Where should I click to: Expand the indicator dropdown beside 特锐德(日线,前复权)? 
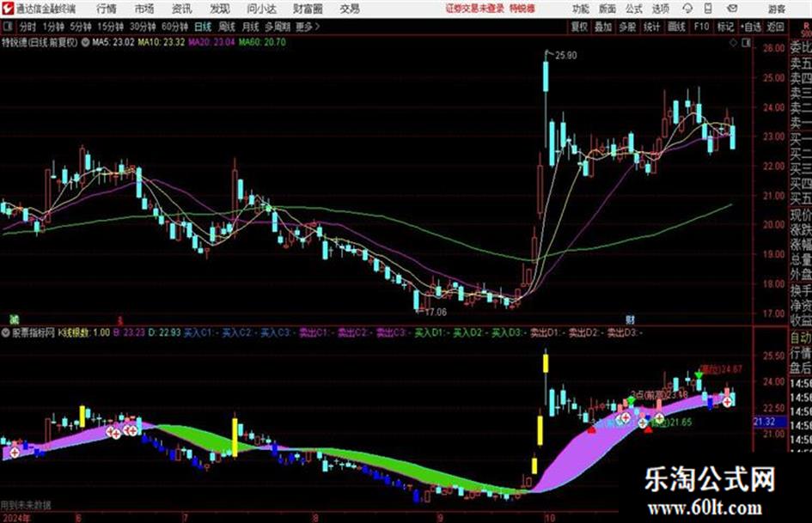click(85, 42)
